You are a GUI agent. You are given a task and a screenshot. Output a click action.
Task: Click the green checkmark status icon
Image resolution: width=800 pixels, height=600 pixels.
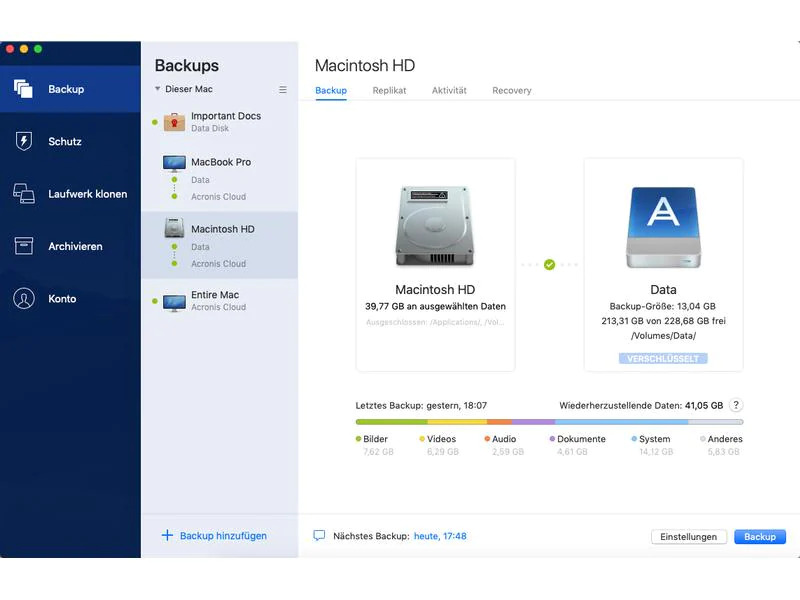point(549,265)
